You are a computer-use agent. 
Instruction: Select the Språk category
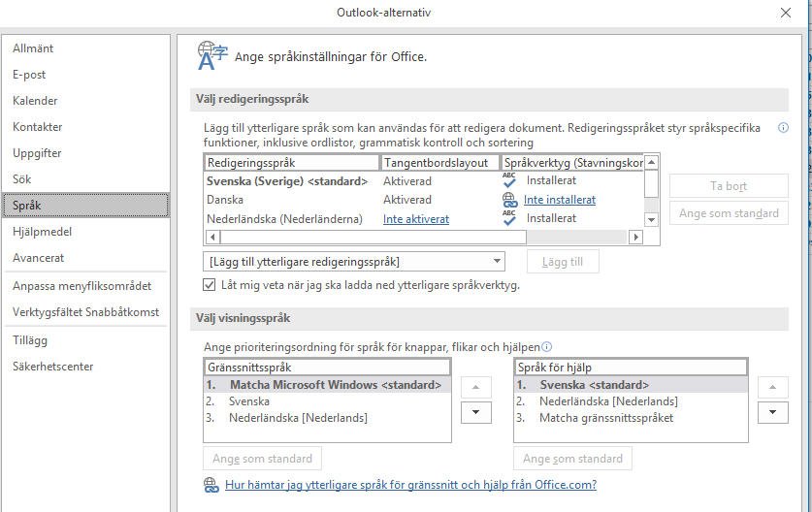tap(85, 206)
